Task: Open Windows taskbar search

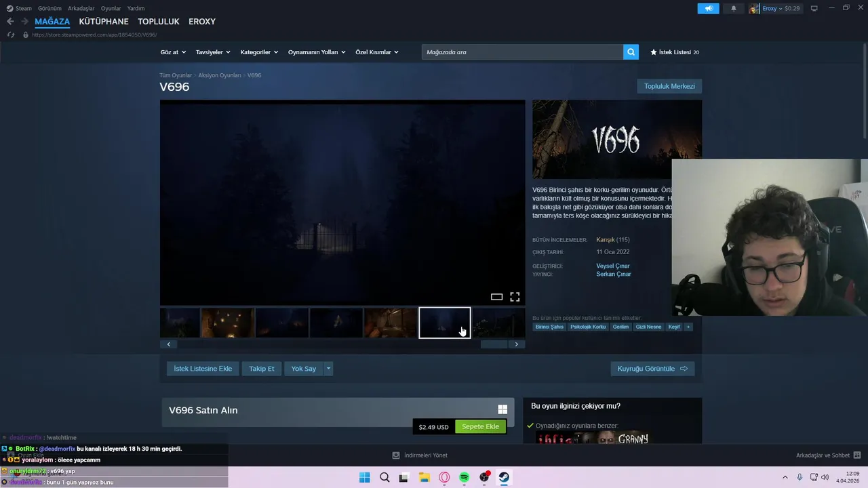Action: coord(384,477)
